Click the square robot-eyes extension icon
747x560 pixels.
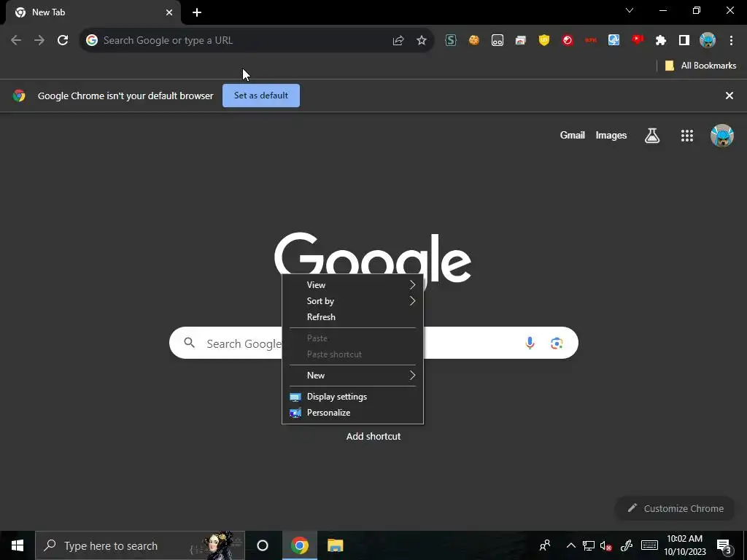click(x=498, y=41)
